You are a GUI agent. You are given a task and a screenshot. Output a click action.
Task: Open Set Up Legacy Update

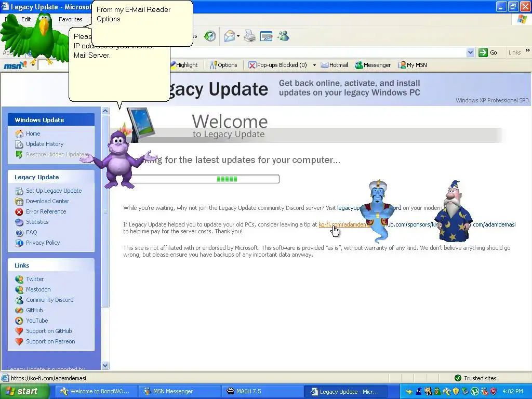[x=54, y=191]
